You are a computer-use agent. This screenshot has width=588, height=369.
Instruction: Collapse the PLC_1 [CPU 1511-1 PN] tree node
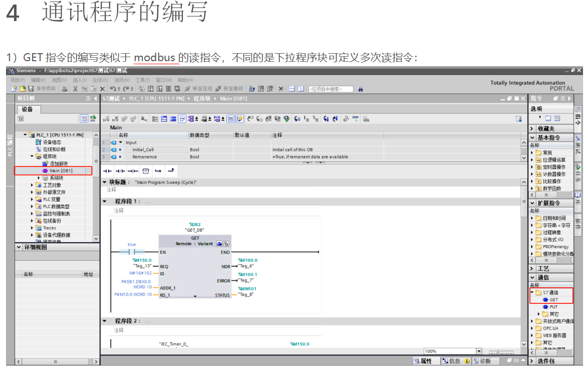[25, 135]
